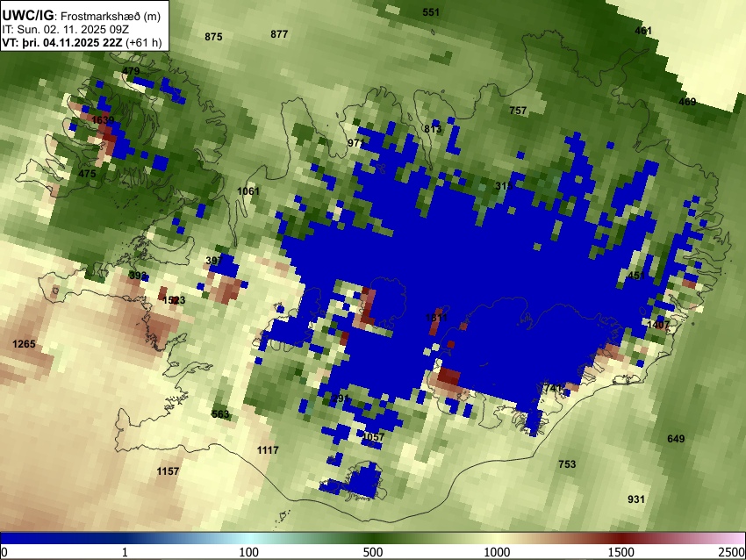Click the 1117 map label

pyautogui.click(x=268, y=450)
